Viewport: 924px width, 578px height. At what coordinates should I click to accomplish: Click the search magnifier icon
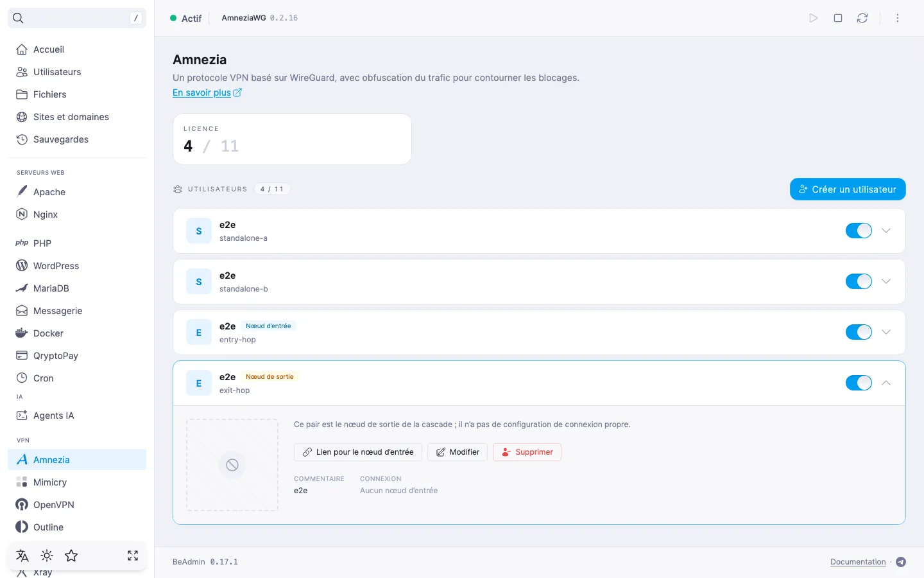click(x=18, y=18)
